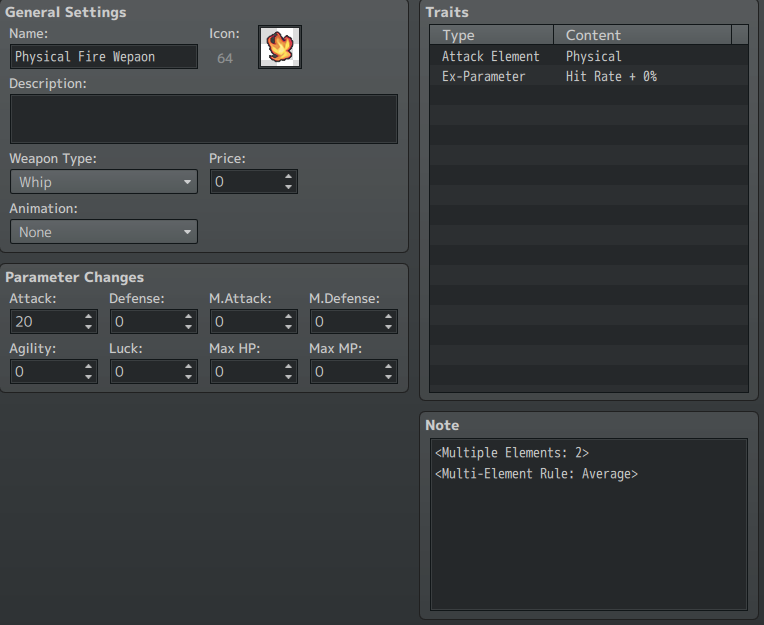Select the Attack Element Physical trait row
This screenshot has height=625, width=764.
pos(589,56)
